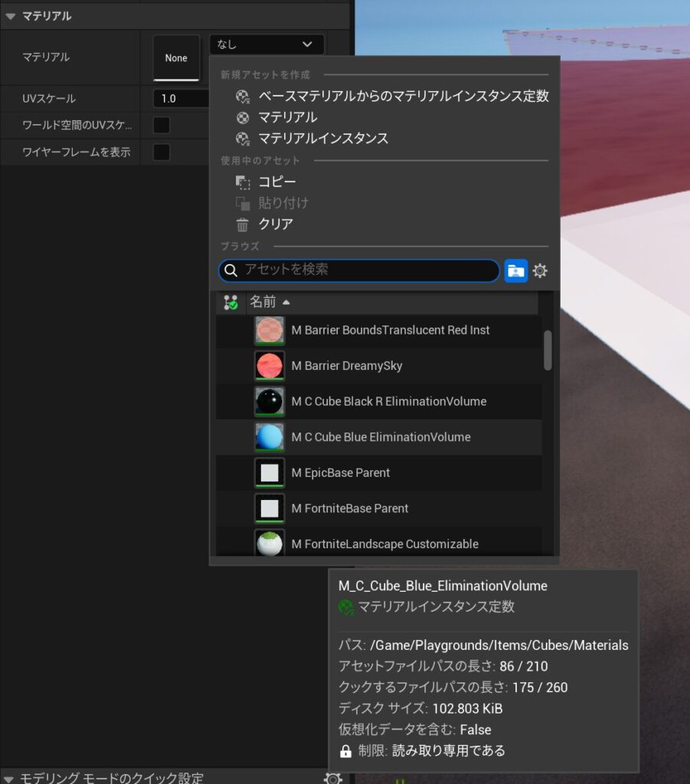Click the マテリアル new asset icon
The height and width of the screenshot is (784, 690).
(243, 118)
